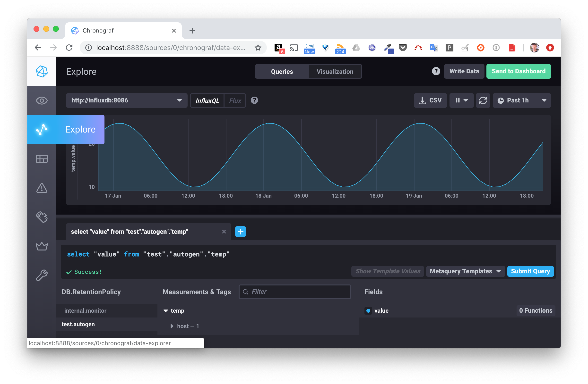Viewport: 588px width, 384px height.
Task: Toggle the value field selection
Action: tap(368, 311)
